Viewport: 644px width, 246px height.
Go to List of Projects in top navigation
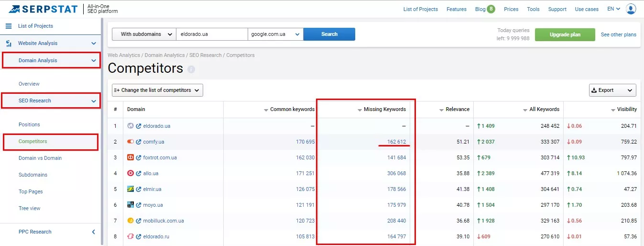[421, 9]
